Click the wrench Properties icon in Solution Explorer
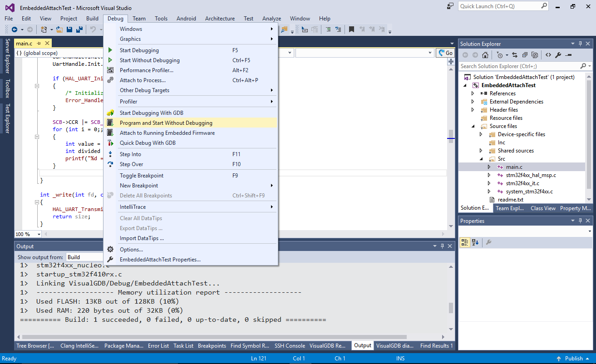 coord(558,55)
